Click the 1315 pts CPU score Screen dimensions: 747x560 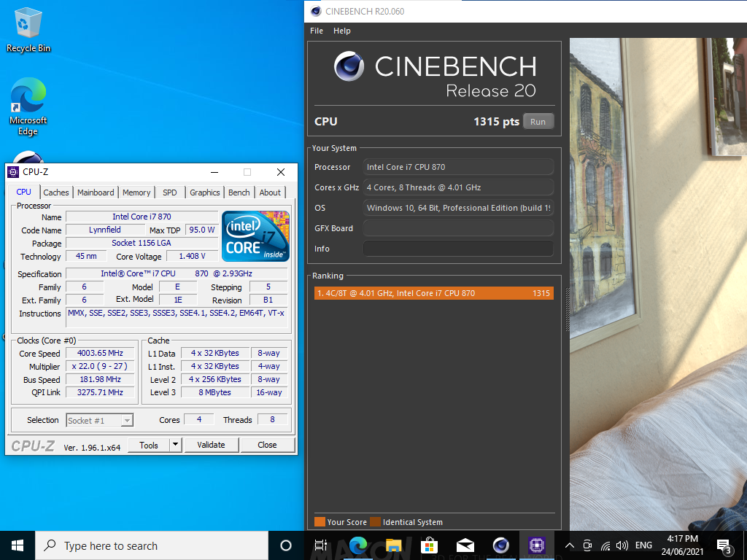(496, 122)
